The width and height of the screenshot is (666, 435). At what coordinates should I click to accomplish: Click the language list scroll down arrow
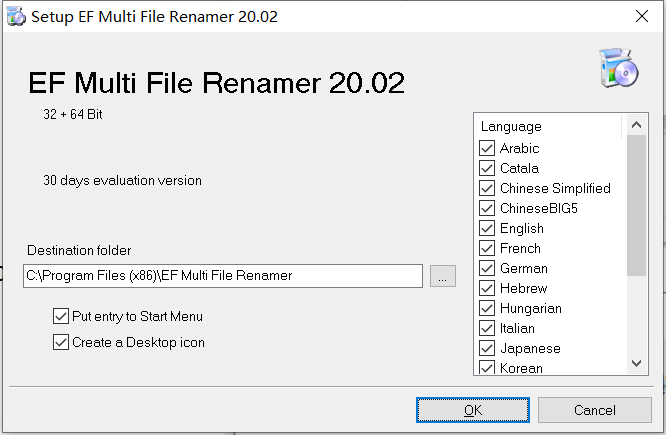click(636, 363)
